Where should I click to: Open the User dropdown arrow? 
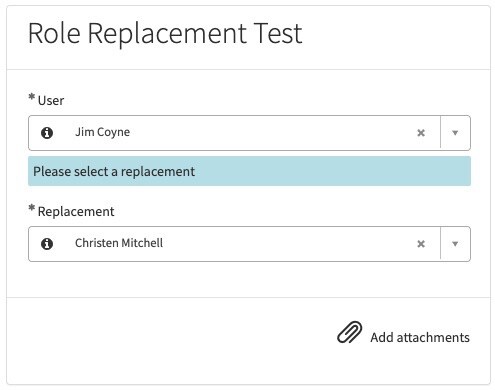(x=455, y=133)
